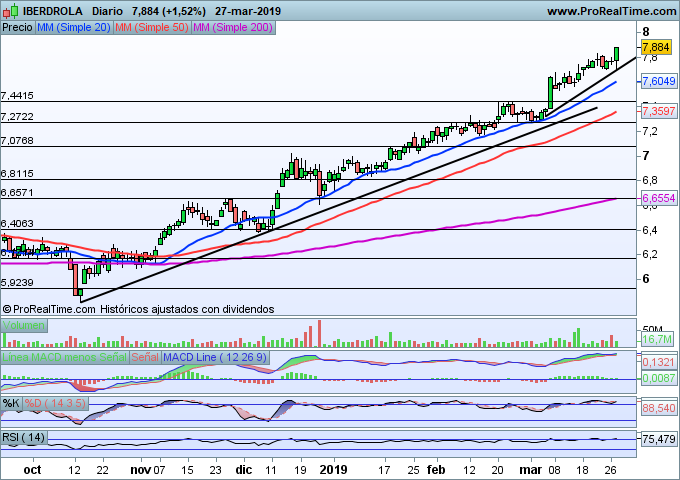
Task: Click the 7,0768 horizontal level label
Action: [x=17, y=141]
